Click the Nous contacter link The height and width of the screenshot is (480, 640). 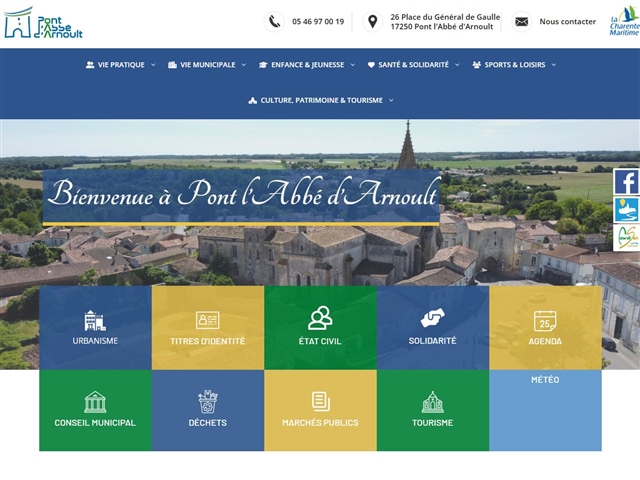coord(567,21)
